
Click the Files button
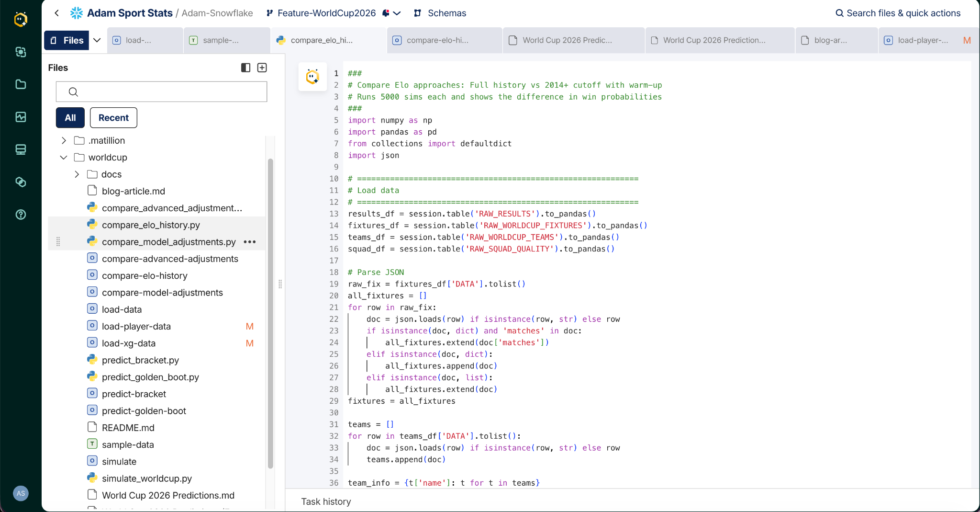coord(67,40)
